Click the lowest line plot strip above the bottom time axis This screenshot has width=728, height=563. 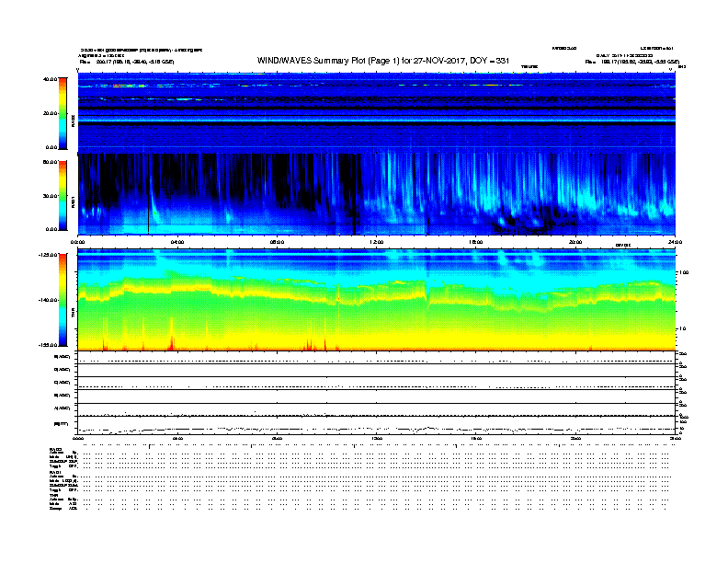coord(377,426)
